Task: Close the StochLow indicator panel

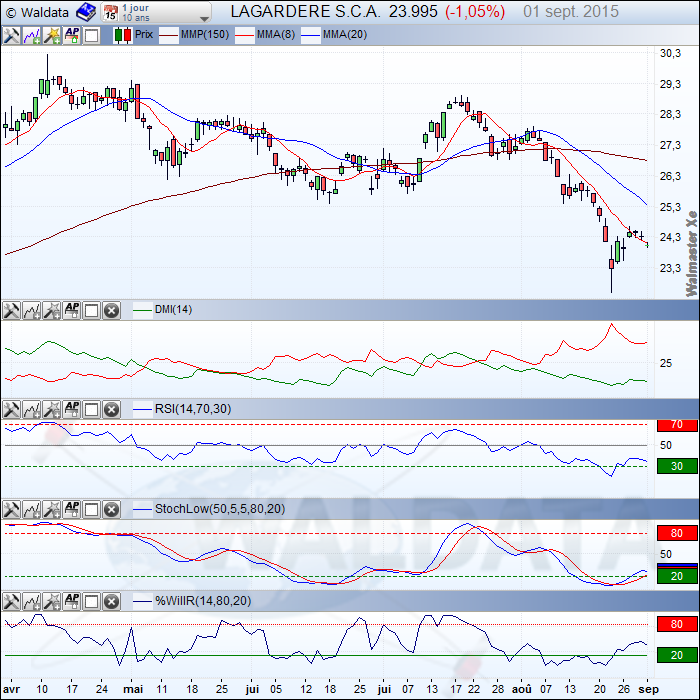Action: coord(112,509)
